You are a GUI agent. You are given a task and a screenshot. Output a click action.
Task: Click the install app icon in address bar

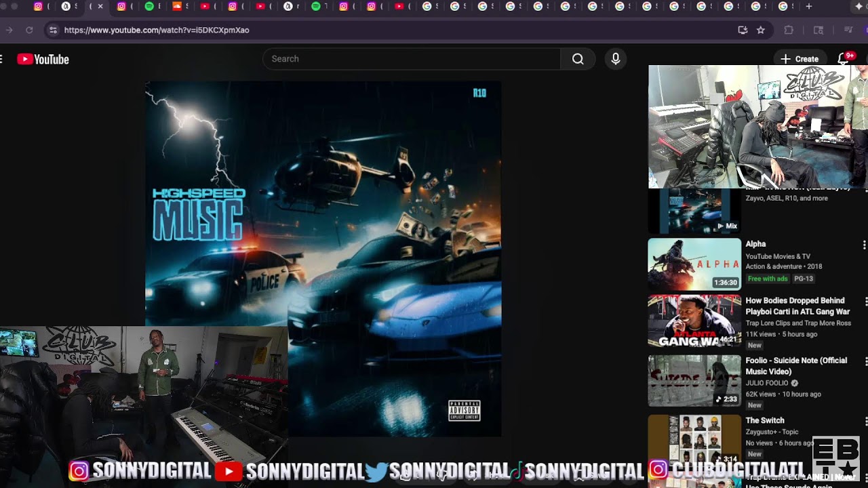tap(743, 30)
